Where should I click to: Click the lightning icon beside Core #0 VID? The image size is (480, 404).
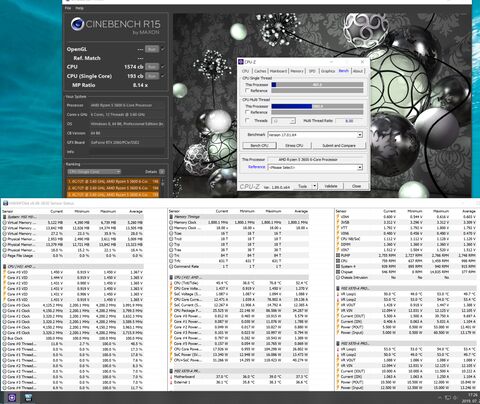4,272
